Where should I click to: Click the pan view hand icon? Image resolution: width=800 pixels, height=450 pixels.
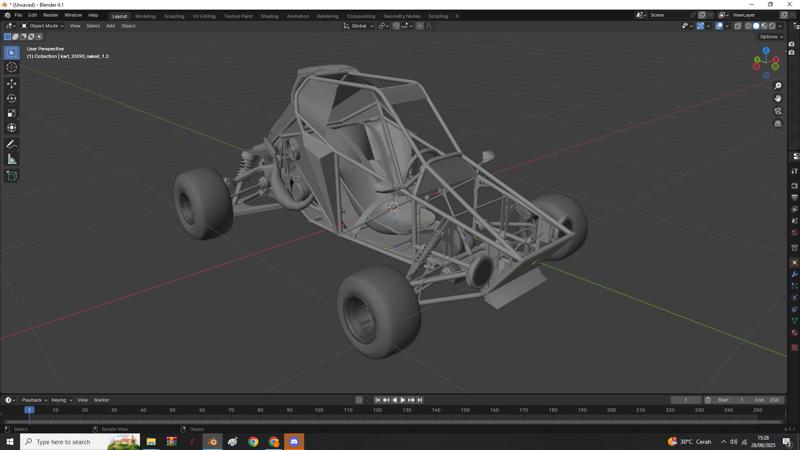point(778,98)
